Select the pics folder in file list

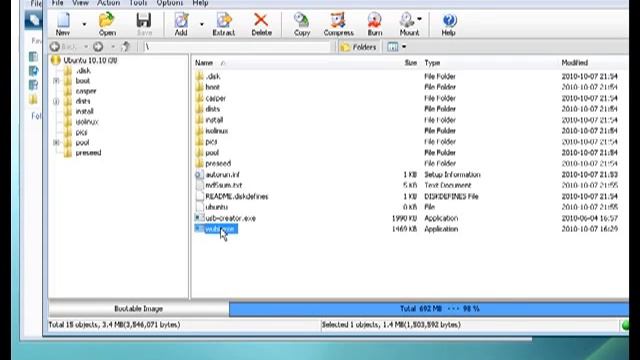tap(211, 142)
